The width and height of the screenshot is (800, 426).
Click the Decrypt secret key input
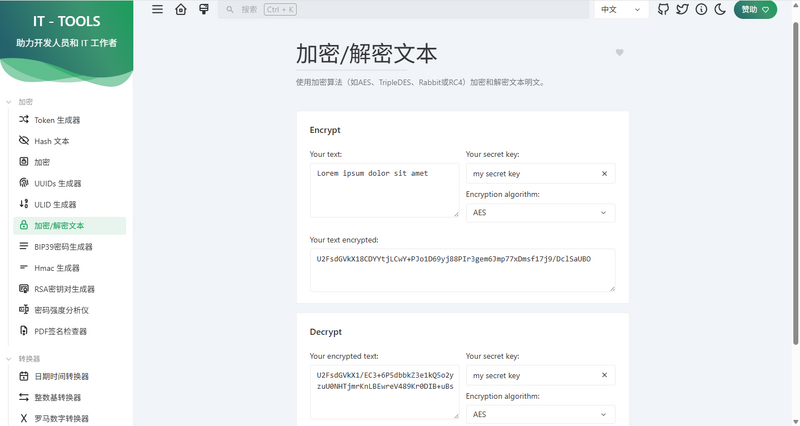pyautogui.click(x=534, y=375)
